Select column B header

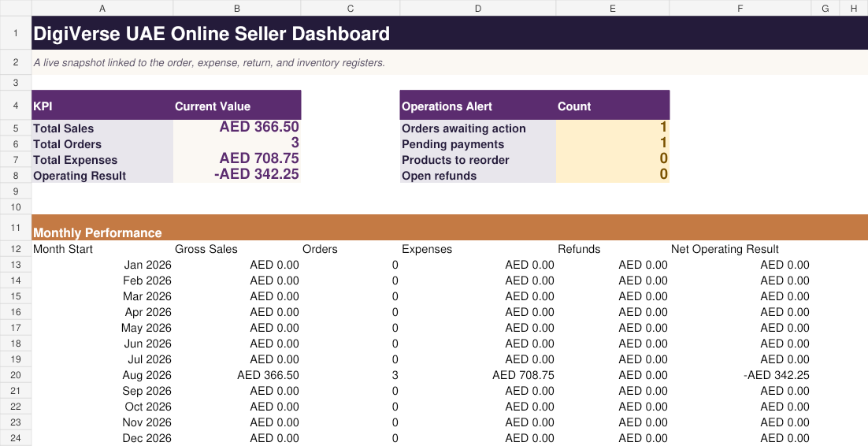237,8
